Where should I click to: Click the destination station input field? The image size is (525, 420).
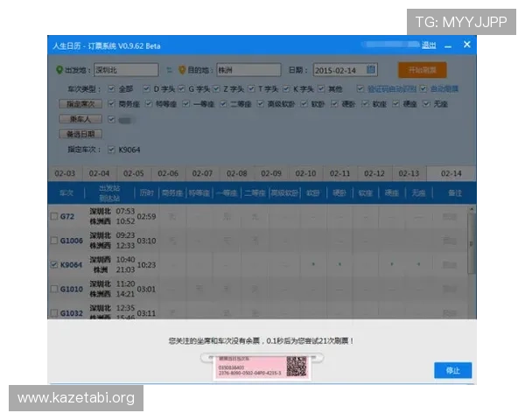pos(248,70)
